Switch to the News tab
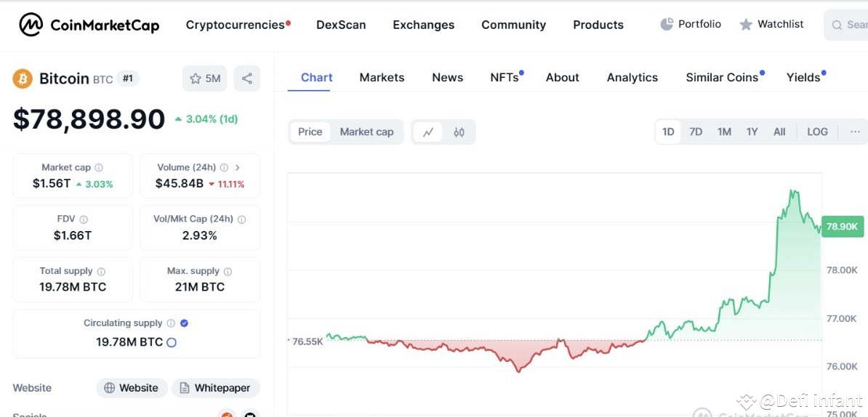Viewport: 868px width, 417px height. pyautogui.click(x=447, y=78)
